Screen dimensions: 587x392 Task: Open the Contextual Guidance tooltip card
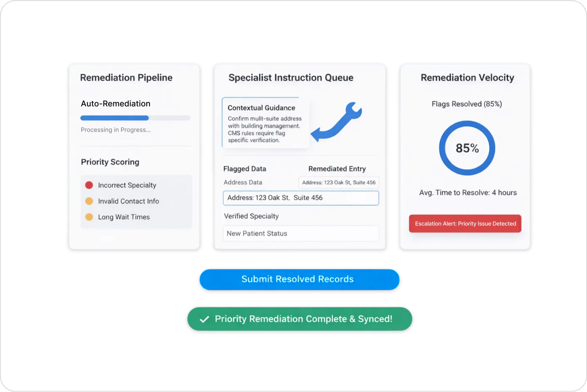(x=265, y=123)
